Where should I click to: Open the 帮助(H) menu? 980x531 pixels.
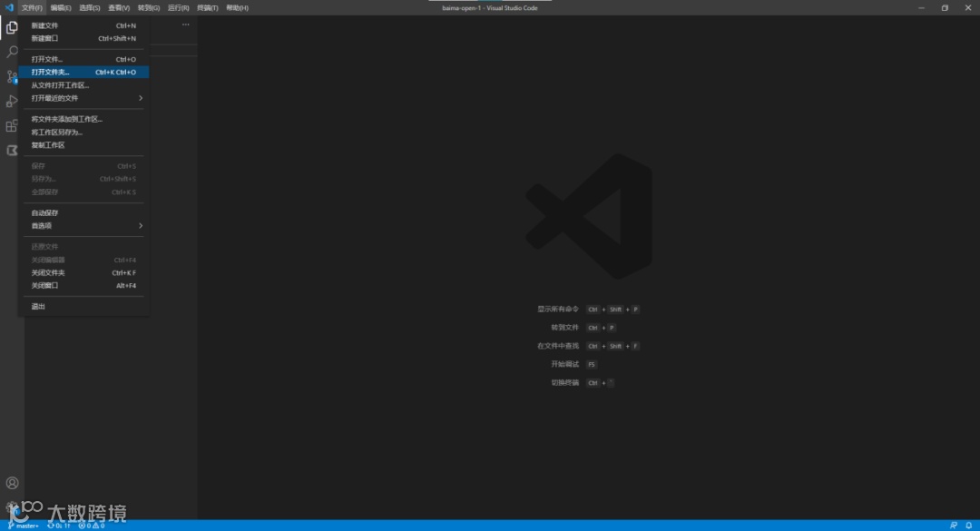click(x=237, y=8)
